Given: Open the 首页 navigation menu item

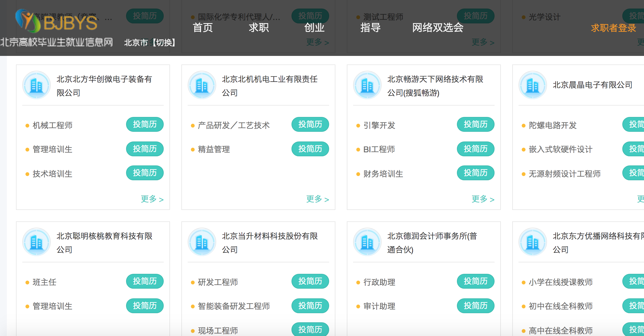Looking at the screenshot, I should pos(203,28).
